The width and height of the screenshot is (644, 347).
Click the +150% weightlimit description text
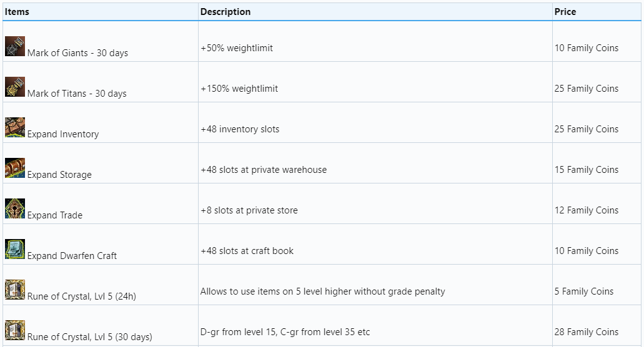pos(239,89)
